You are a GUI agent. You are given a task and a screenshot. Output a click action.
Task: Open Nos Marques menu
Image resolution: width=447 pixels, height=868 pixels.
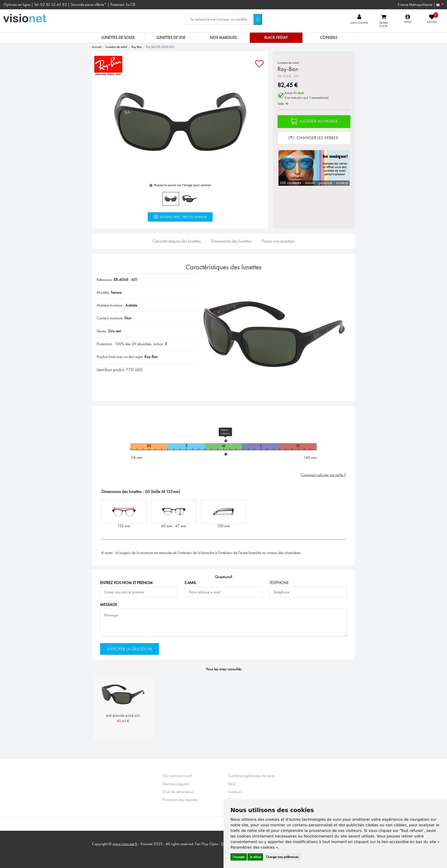tap(223, 37)
